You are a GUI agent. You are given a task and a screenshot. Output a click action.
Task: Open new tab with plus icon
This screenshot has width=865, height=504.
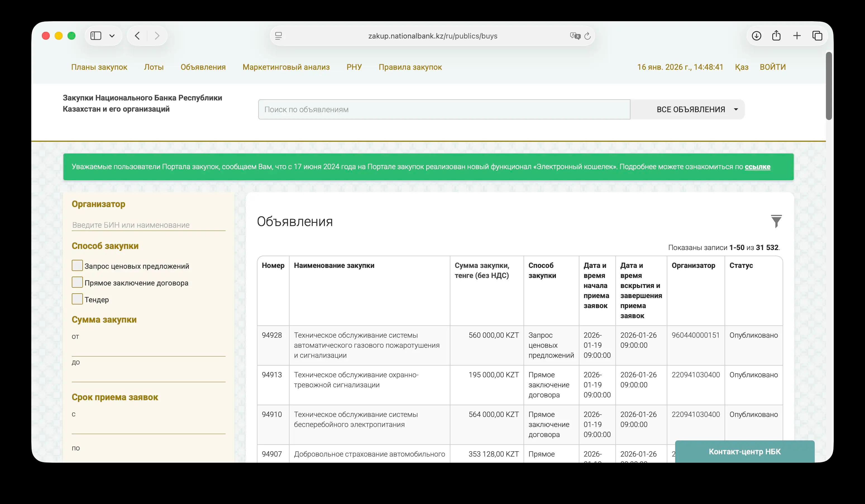(x=797, y=36)
